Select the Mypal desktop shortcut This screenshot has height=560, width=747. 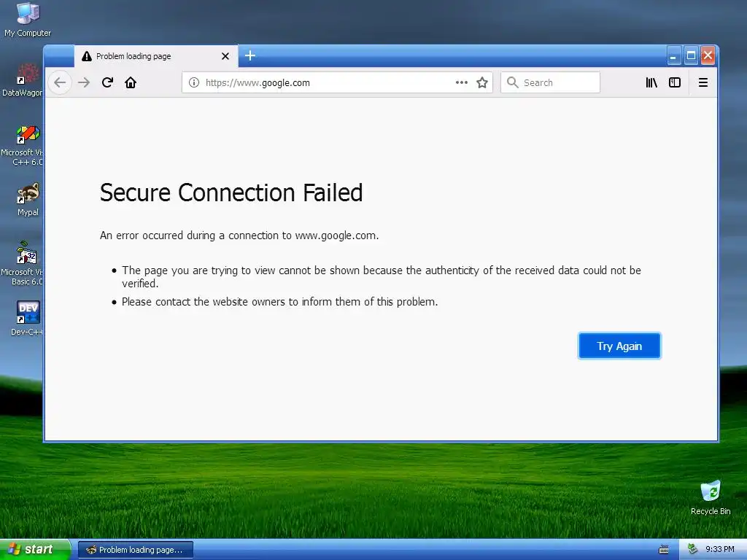click(x=28, y=199)
